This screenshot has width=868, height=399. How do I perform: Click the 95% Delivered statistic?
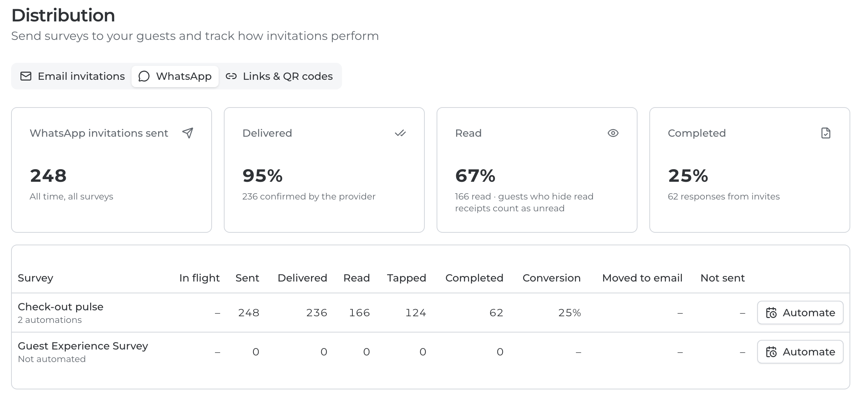pyautogui.click(x=263, y=175)
